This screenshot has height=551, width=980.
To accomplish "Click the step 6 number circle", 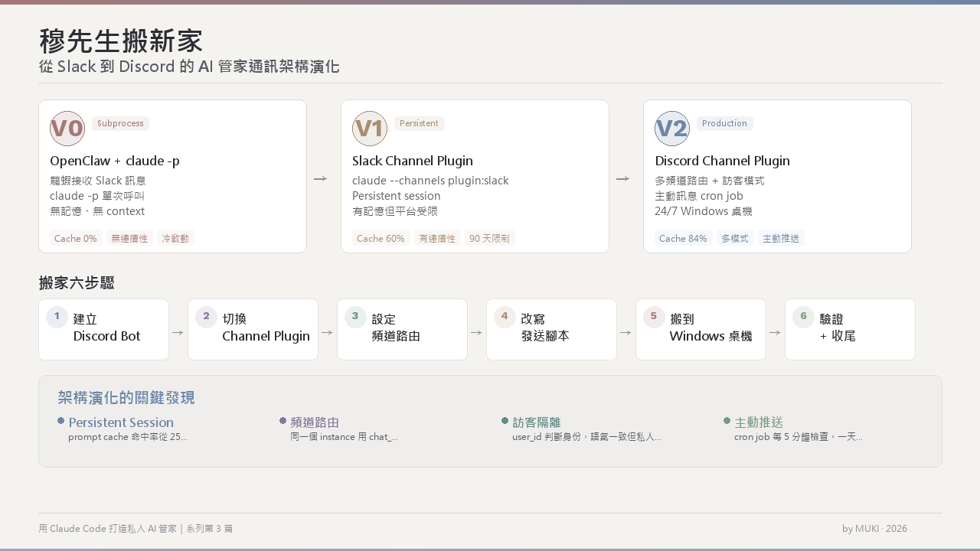I will point(803,317).
